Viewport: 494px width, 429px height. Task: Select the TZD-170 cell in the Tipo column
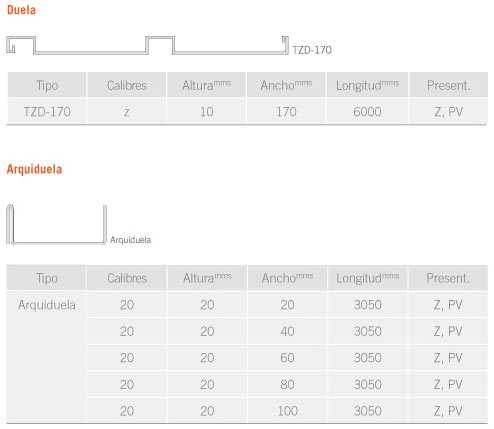[47, 112]
